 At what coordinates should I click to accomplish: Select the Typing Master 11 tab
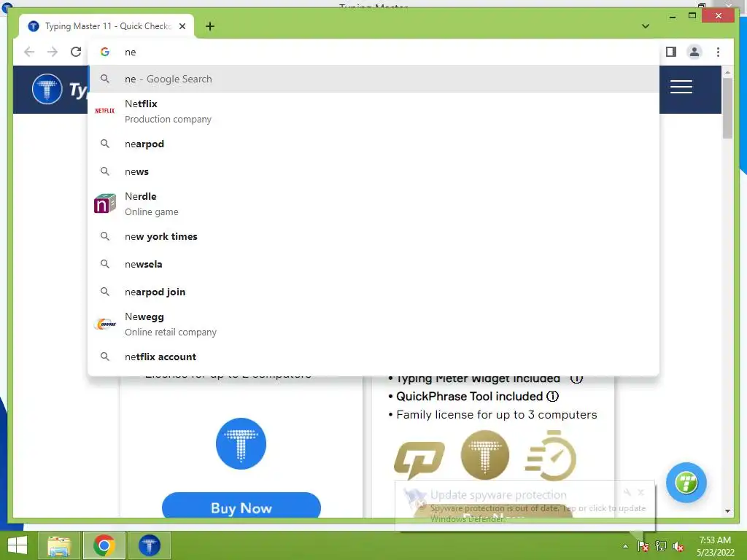coord(107,26)
